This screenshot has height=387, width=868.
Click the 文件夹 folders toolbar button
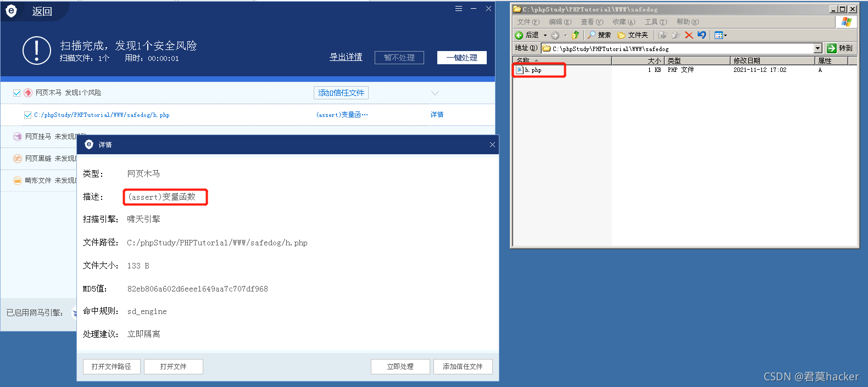coord(632,35)
